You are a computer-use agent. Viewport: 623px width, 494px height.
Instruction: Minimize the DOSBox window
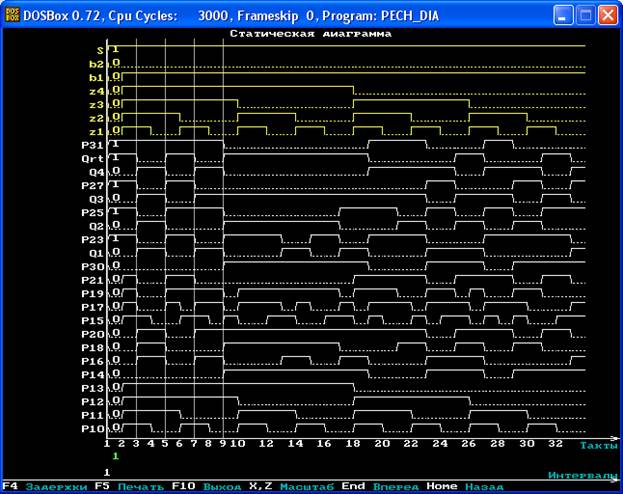tap(565, 15)
